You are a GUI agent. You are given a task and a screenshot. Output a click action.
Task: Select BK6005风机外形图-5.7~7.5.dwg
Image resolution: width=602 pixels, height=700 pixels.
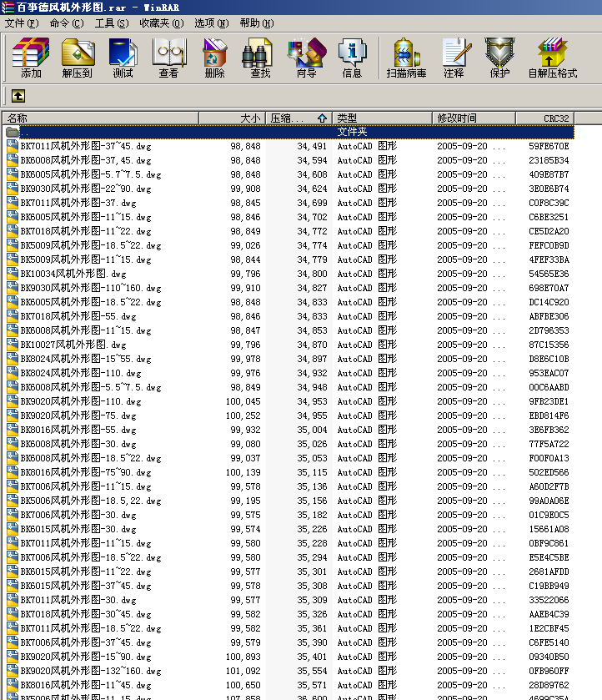[91, 174]
